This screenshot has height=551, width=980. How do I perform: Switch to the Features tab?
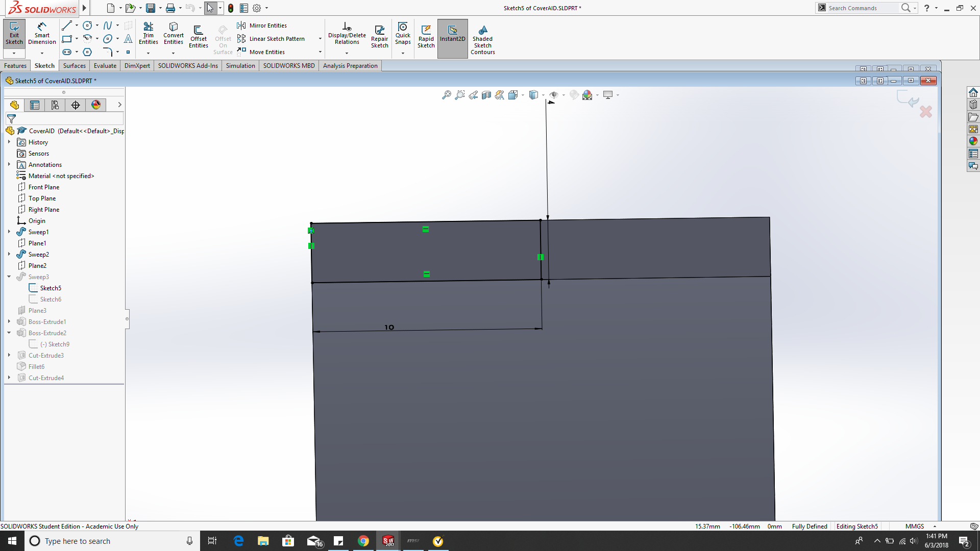click(x=15, y=66)
